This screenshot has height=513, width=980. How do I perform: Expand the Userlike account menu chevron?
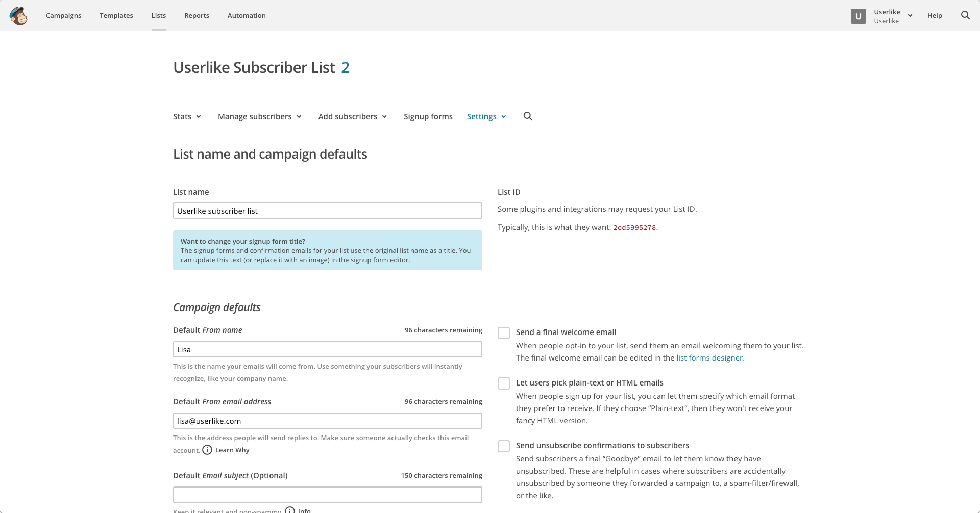[x=910, y=16]
